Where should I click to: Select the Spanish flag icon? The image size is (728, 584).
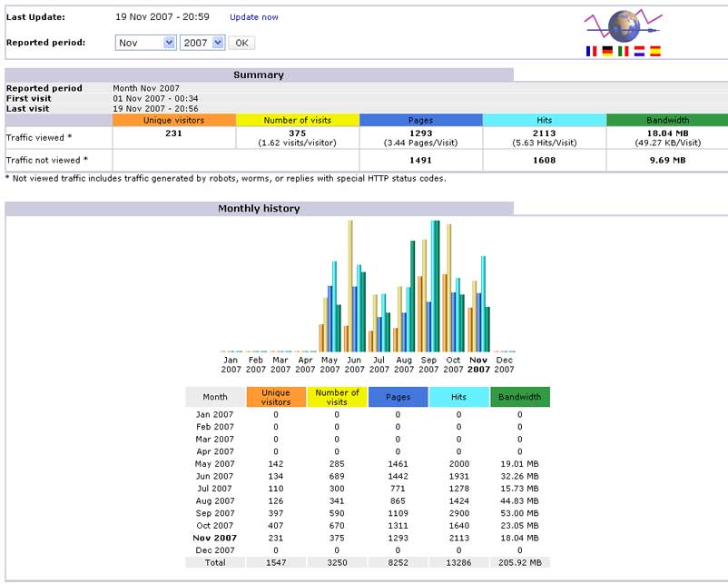click(654, 52)
